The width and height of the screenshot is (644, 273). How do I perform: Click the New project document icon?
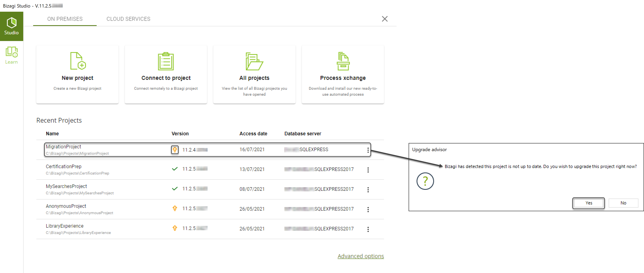pos(78,61)
